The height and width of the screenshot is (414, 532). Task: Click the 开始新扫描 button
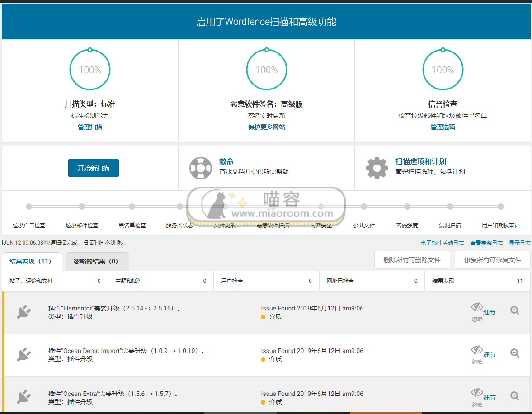[x=93, y=168]
